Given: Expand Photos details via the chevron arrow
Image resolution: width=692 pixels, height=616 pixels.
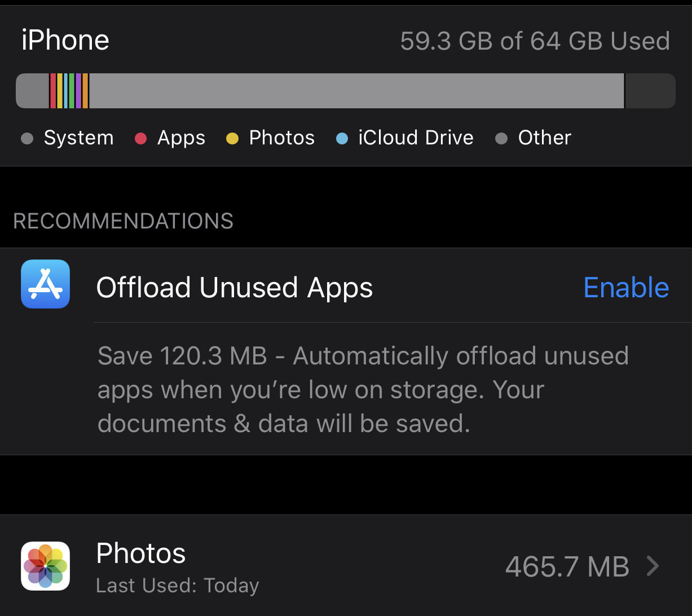Looking at the screenshot, I should click(653, 566).
